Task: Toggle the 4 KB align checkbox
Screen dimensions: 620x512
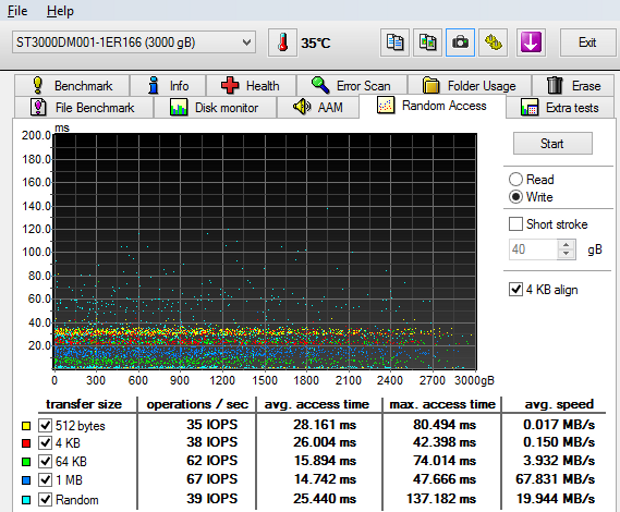Action: coord(516,290)
